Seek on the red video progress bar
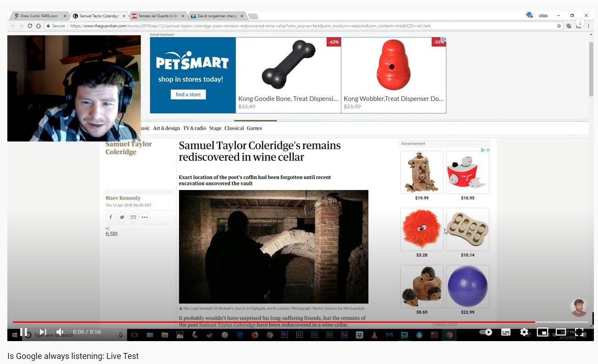The image size is (598, 364). point(300,322)
